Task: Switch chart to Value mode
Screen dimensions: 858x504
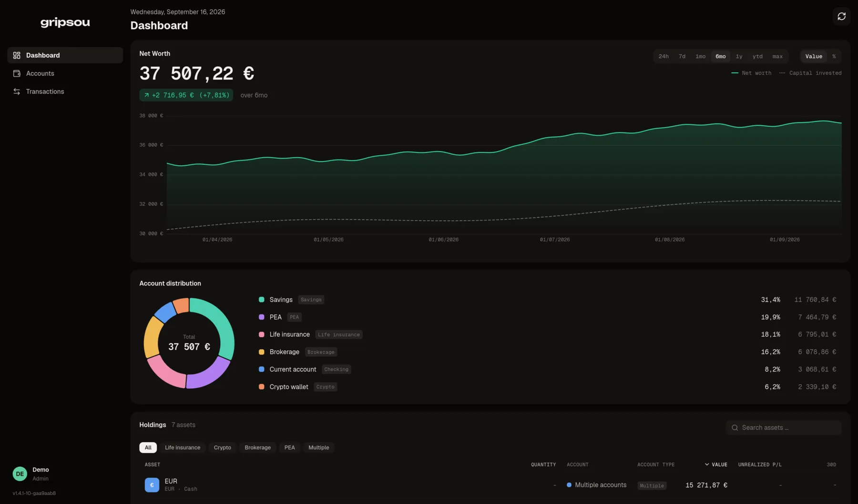Action: click(x=814, y=56)
